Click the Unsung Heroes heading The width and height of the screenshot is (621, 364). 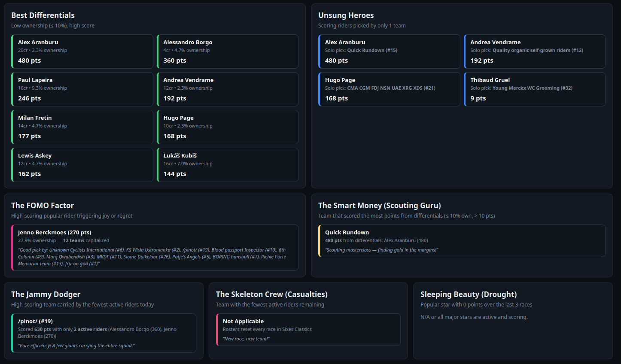(x=346, y=15)
